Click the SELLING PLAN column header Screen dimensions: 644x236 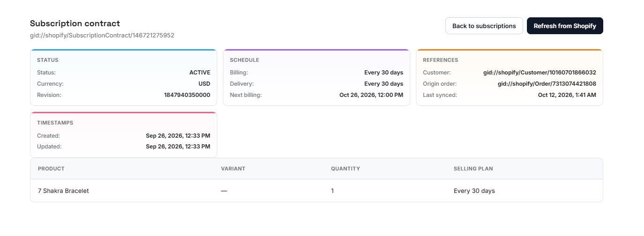(x=473, y=169)
